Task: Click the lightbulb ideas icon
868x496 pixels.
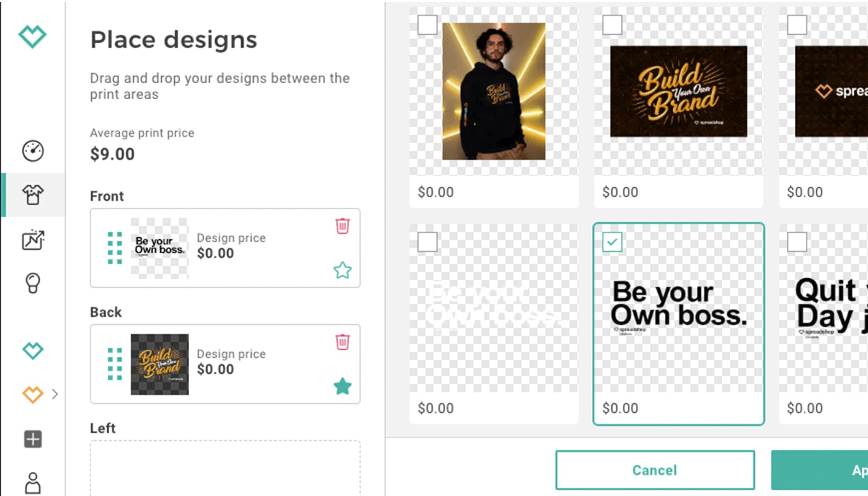Action: (33, 283)
